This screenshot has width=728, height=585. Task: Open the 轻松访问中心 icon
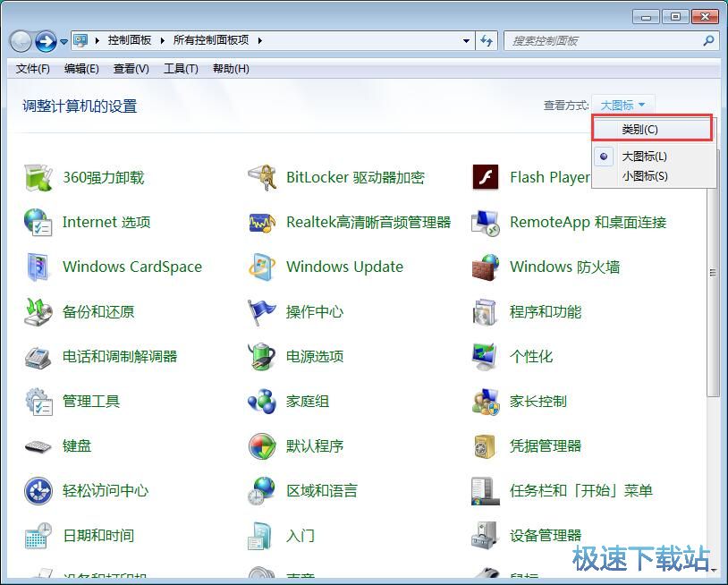(x=38, y=491)
